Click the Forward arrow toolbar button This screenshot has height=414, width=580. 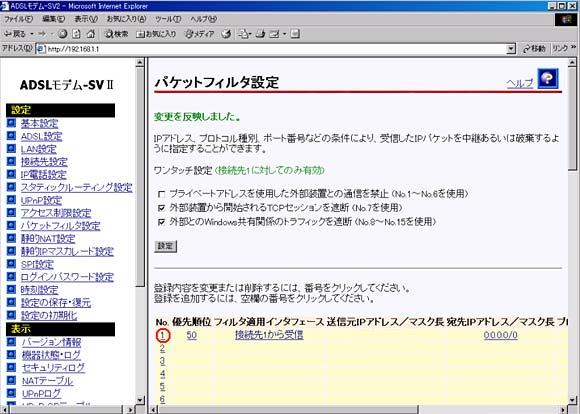click(x=42, y=34)
